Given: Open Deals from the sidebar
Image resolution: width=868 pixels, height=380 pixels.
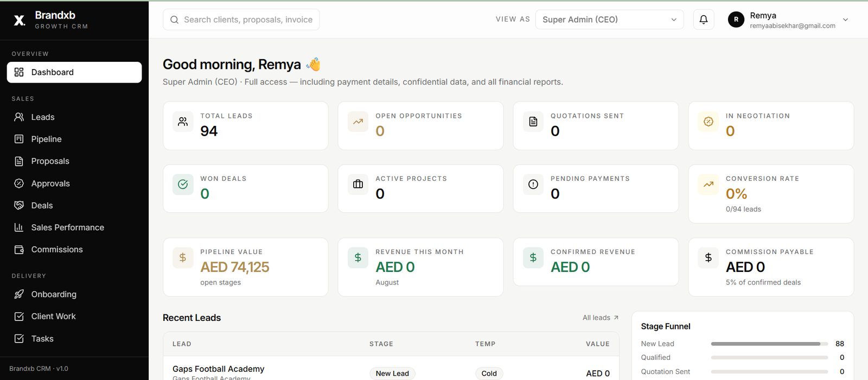Looking at the screenshot, I should click(74, 205).
